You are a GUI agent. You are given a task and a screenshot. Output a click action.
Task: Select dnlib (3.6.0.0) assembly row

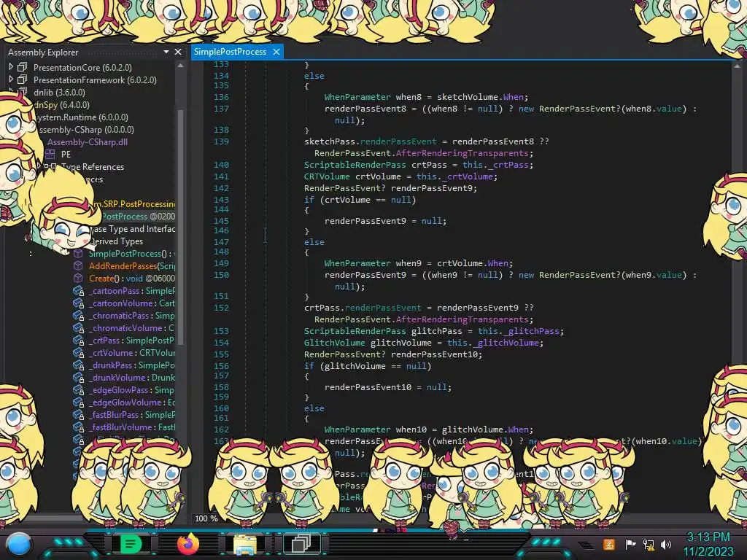[x=59, y=92]
